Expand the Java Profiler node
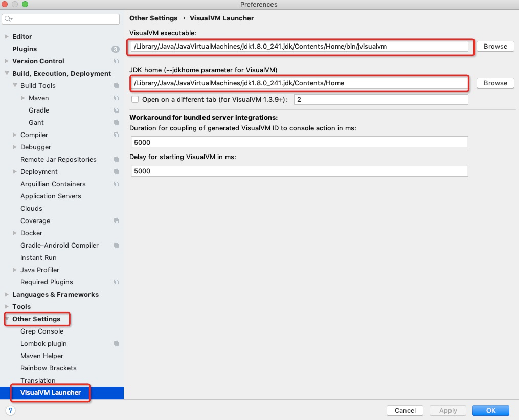The width and height of the screenshot is (519, 420). tap(14, 270)
